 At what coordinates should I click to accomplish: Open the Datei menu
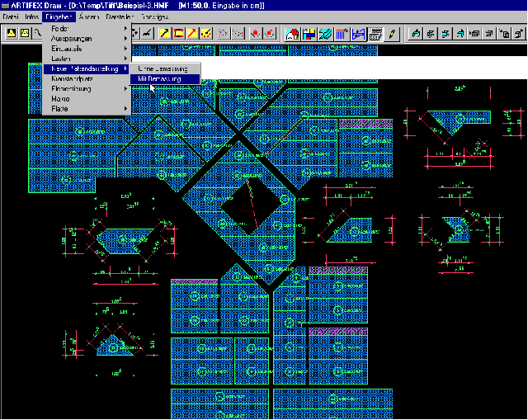(11, 17)
